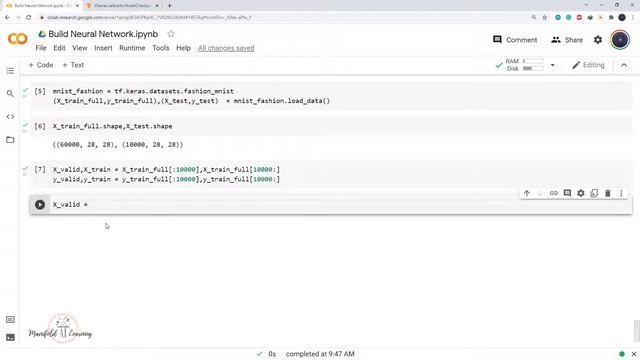640x360 pixels.
Task: Open the command palette icon in sidebar
Action: [10, 320]
